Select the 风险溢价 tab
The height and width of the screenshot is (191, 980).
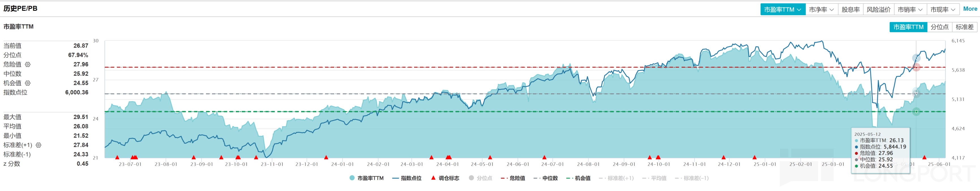878,10
